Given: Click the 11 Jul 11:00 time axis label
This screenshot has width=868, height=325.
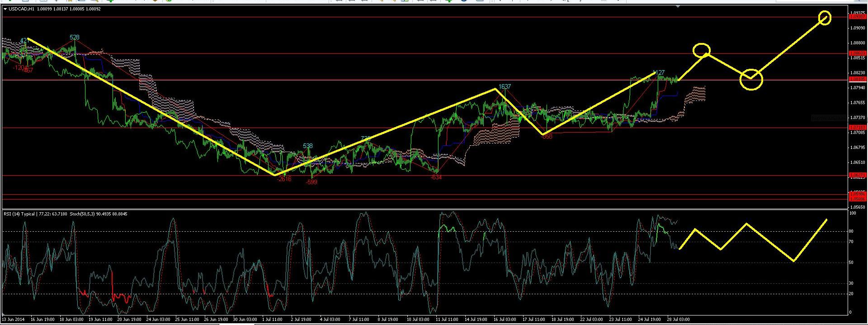Looking at the screenshot, I should point(446,320).
